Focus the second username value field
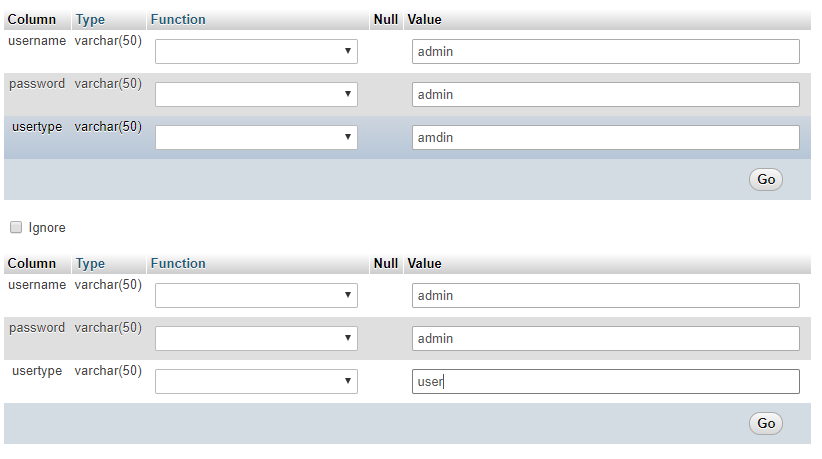The height and width of the screenshot is (459, 822). pos(605,296)
